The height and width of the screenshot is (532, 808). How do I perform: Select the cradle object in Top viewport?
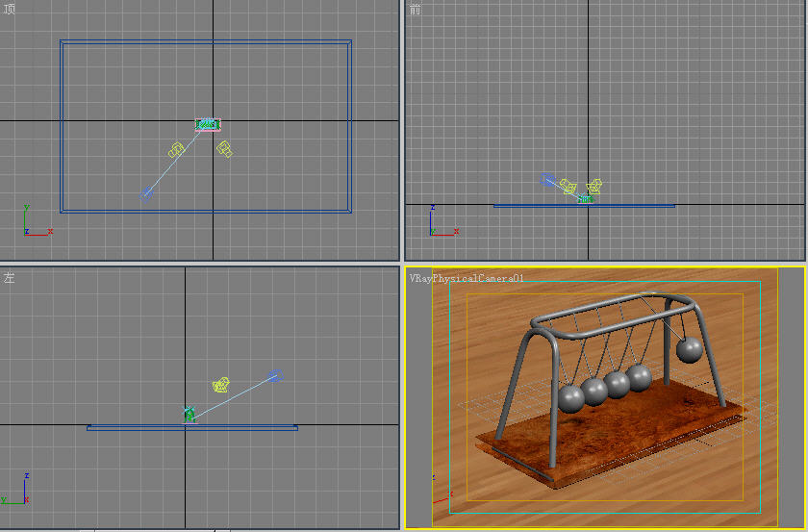click(x=208, y=124)
